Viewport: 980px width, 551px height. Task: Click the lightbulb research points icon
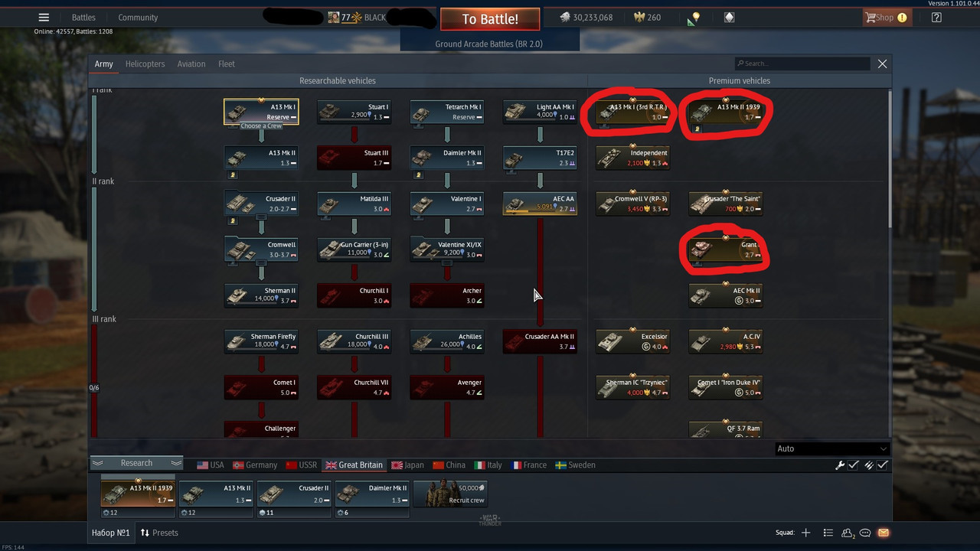pyautogui.click(x=696, y=18)
